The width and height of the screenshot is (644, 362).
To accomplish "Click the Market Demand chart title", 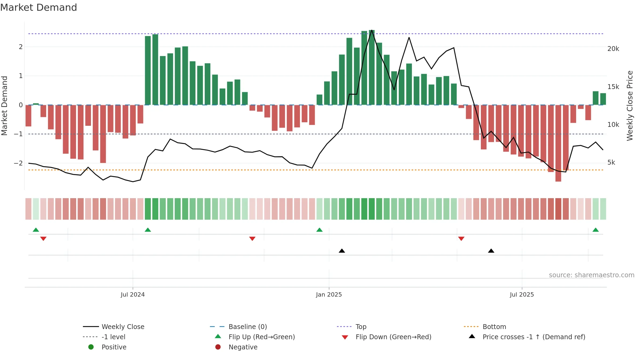I will tap(39, 8).
